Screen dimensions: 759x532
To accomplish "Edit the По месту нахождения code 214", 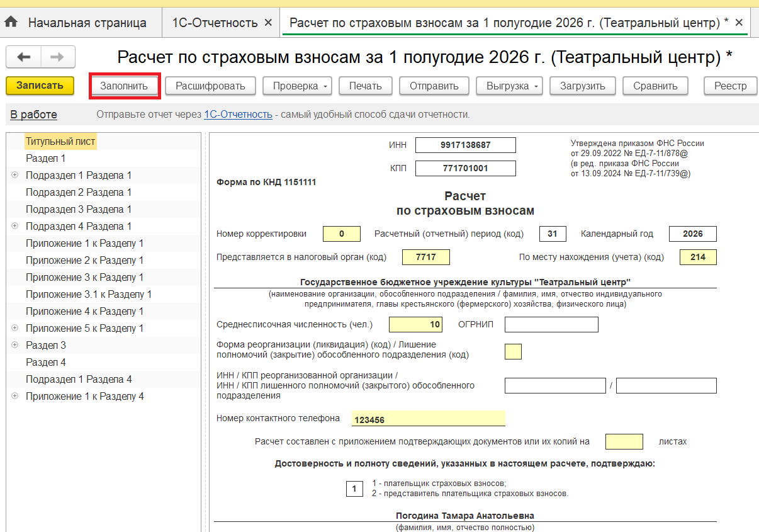I will (x=698, y=257).
